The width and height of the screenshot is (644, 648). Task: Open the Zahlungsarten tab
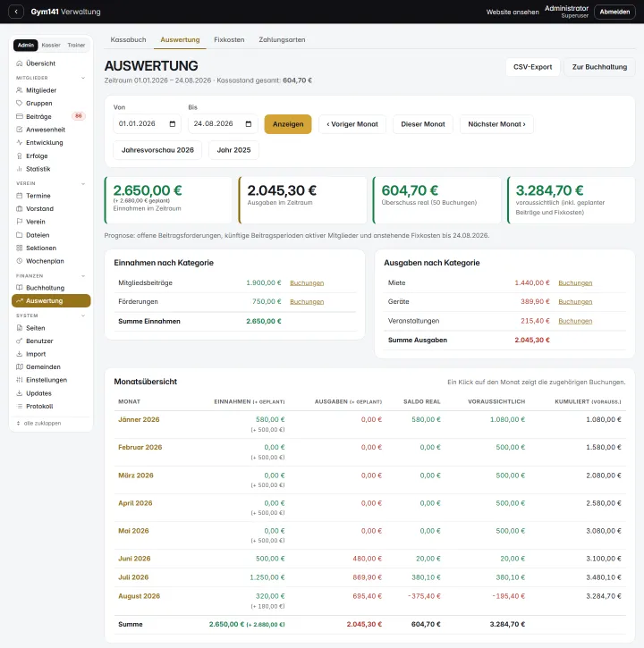click(282, 39)
